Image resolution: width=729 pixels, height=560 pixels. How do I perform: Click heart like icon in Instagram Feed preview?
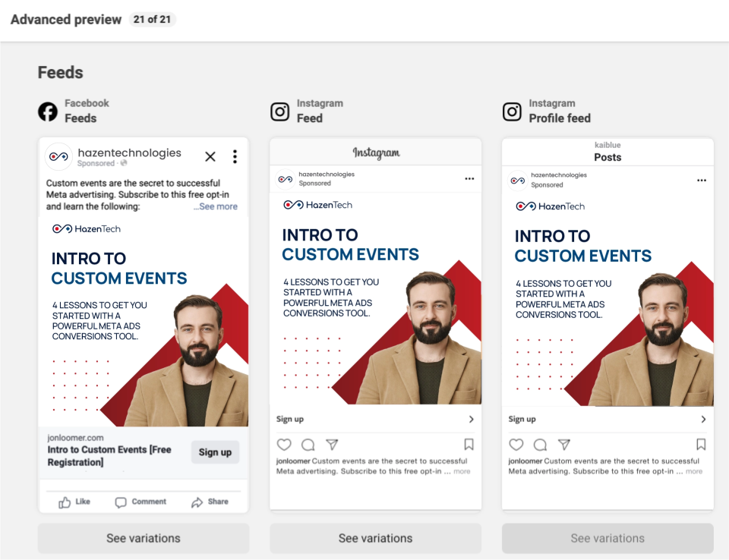(284, 445)
